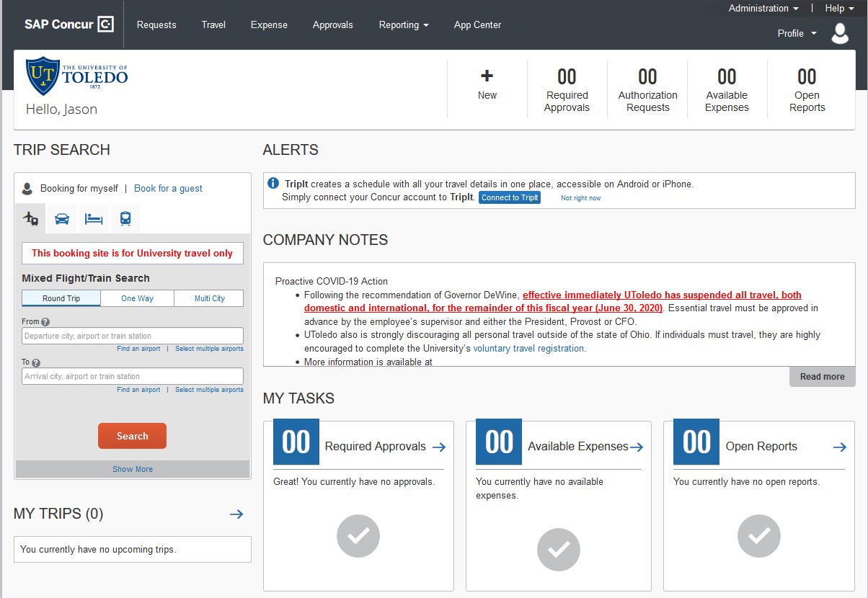
Task: Click Select multiple airports under From
Action: [x=209, y=349]
